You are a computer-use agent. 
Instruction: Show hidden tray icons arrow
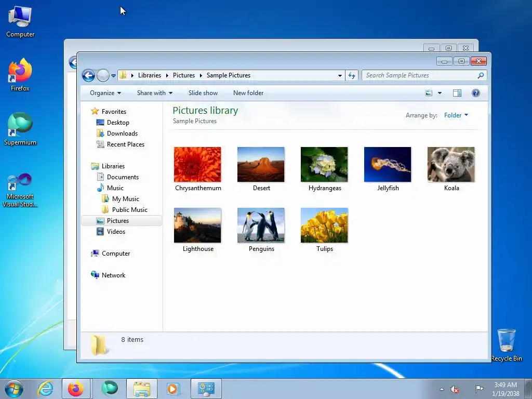pos(442,389)
